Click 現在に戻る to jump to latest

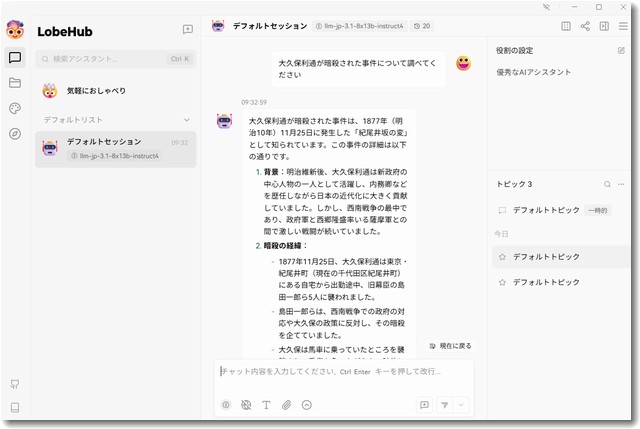coord(450,346)
